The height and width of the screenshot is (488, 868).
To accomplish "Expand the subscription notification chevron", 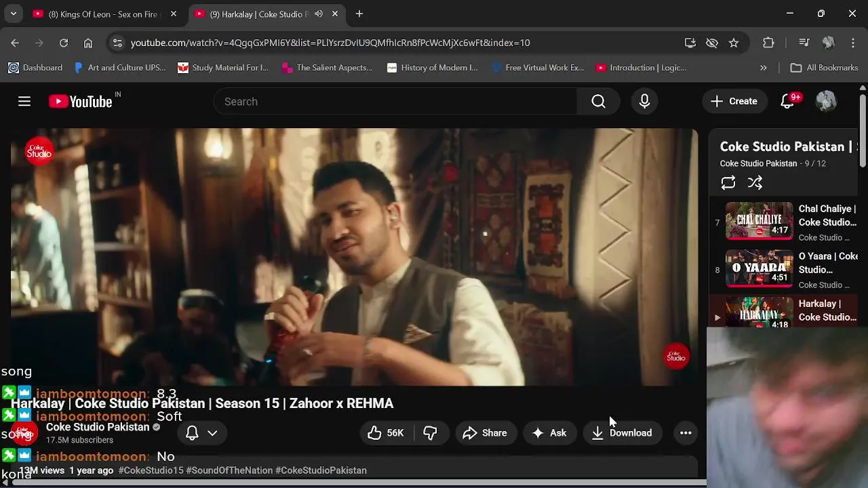I will (x=212, y=433).
